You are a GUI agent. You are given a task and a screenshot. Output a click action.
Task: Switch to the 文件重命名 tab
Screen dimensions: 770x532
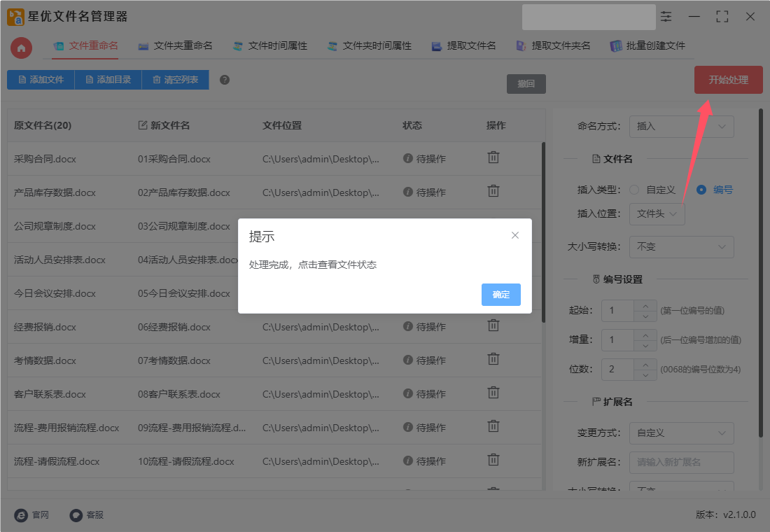point(85,45)
